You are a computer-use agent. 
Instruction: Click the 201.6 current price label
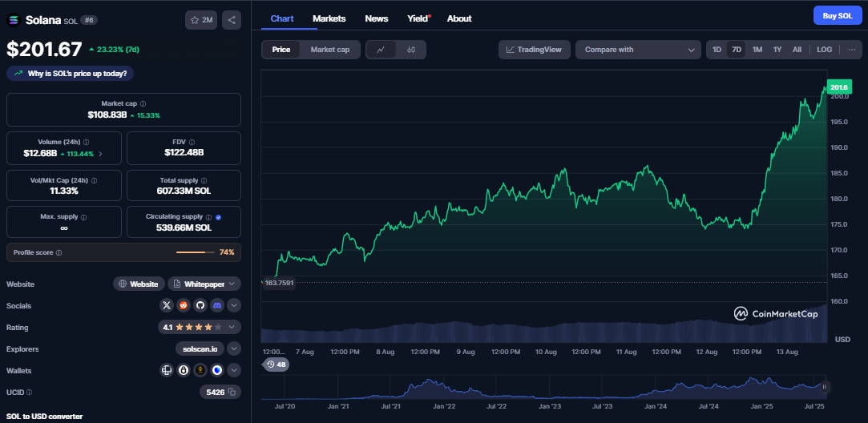click(x=839, y=87)
